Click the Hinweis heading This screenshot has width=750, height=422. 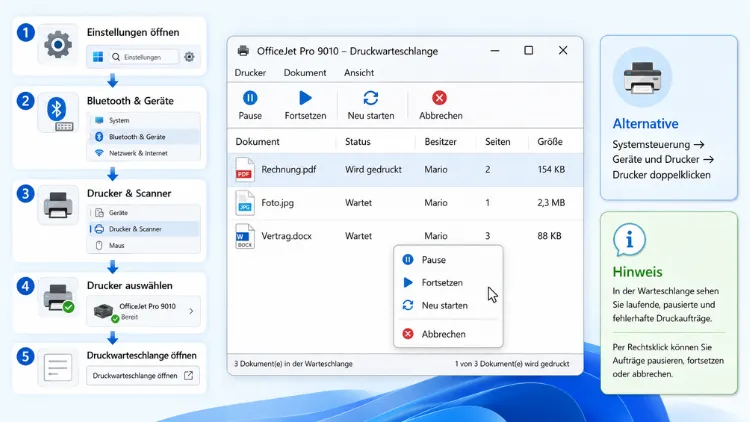637,272
